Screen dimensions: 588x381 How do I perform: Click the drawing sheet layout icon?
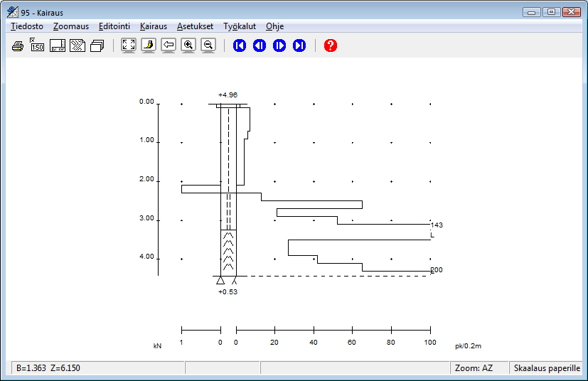pos(58,45)
